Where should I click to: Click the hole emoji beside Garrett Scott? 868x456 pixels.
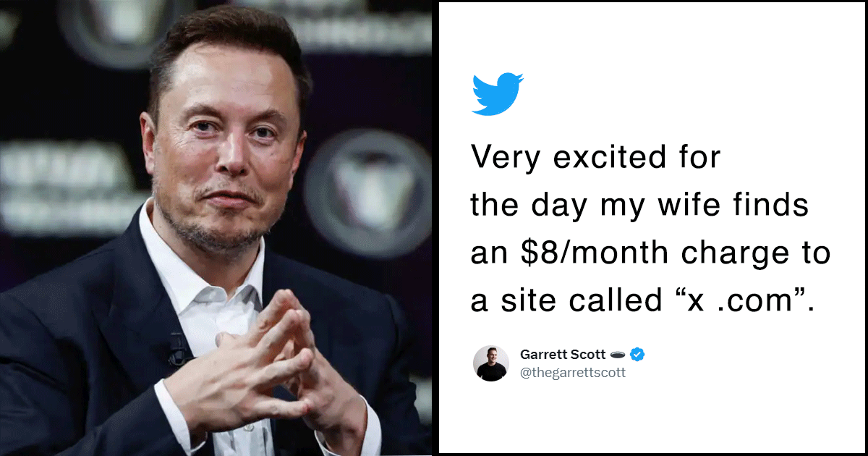[x=618, y=355]
